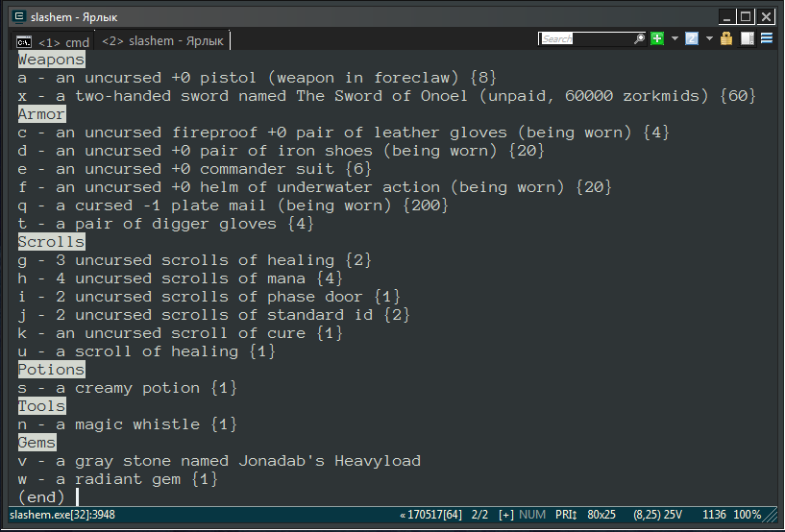Toggle the padlock lock-tabs icon

[x=726, y=38]
